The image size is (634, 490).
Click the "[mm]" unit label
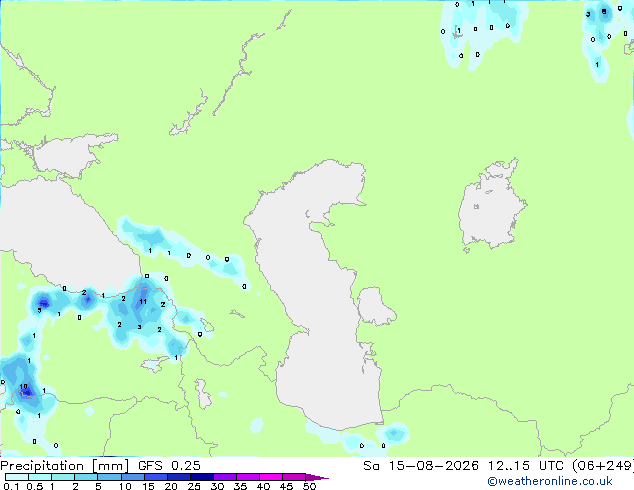click(x=111, y=466)
